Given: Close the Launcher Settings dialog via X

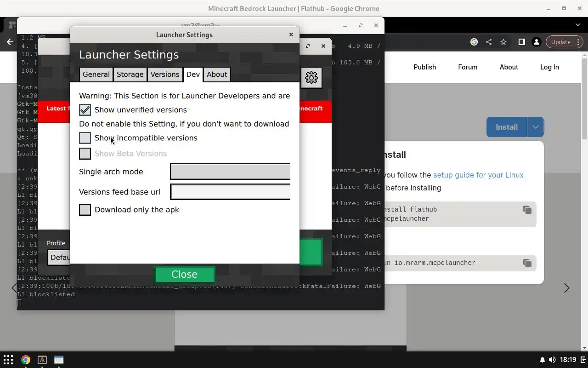Looking at the screenshot, I should 291,34.
